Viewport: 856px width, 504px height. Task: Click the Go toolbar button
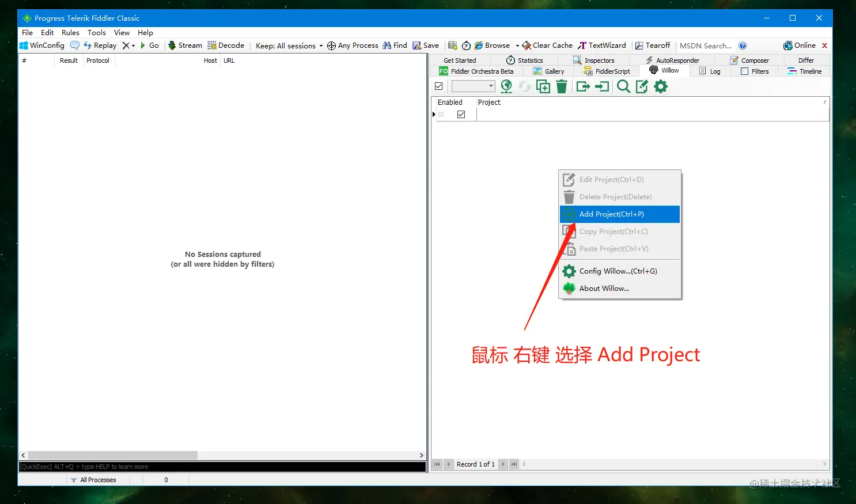pyautogui.click(x=150, y=46)
